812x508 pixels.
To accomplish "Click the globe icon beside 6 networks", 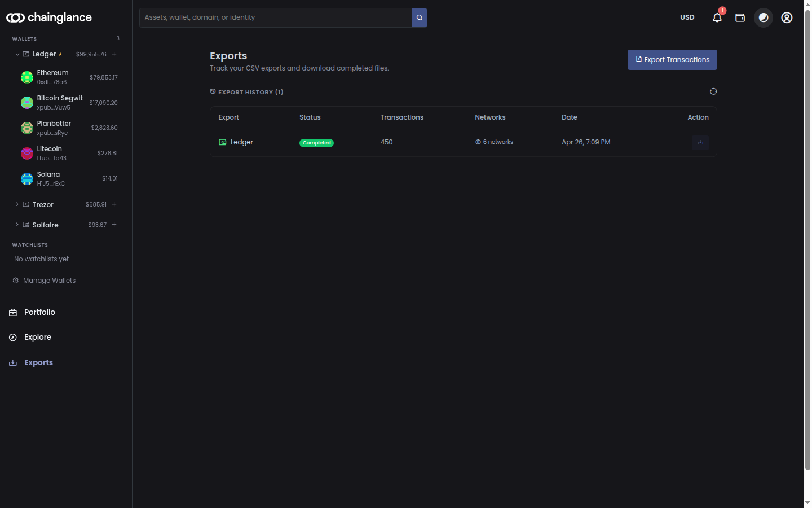I will point(478,142).
